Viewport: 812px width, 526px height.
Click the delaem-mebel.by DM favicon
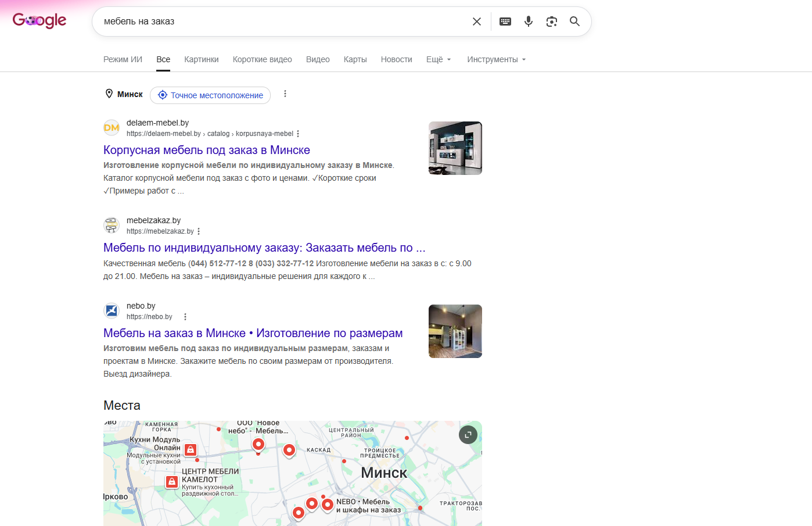(112, 128)
